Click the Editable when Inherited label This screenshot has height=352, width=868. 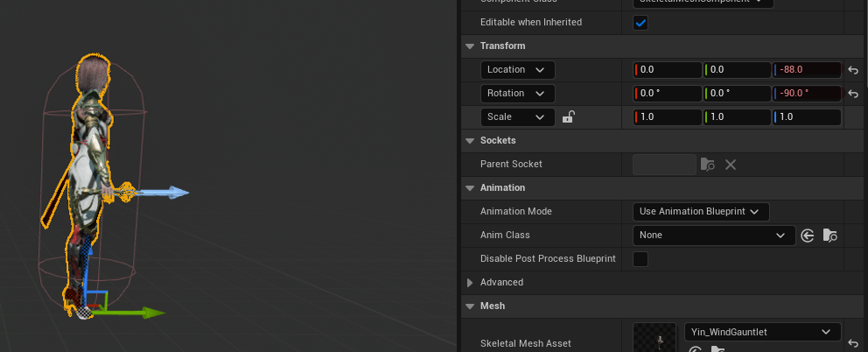[531, 23]
